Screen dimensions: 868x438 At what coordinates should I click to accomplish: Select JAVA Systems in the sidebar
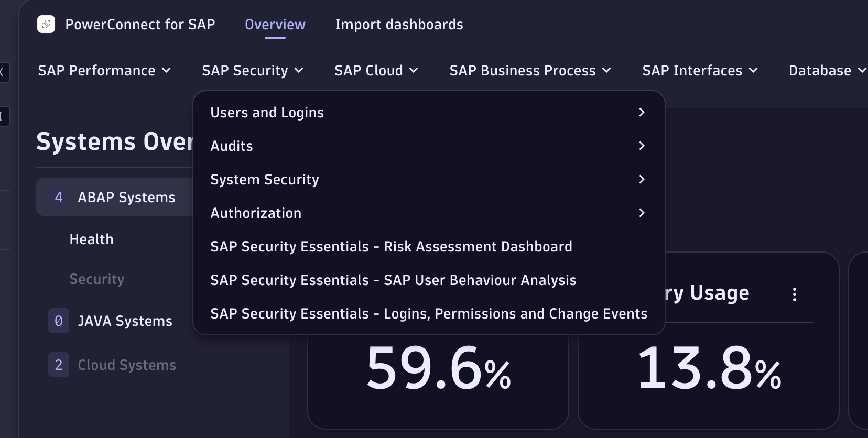pos(125,321)
